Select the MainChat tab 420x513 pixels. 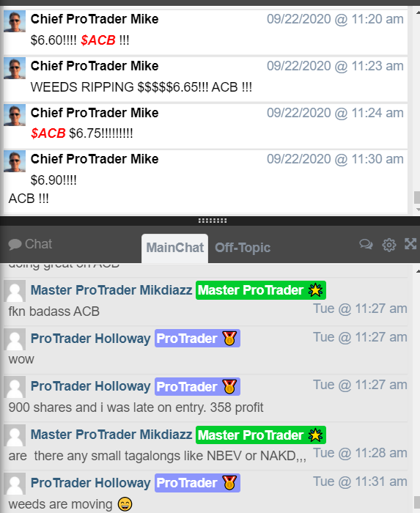(x=174, y=248)
